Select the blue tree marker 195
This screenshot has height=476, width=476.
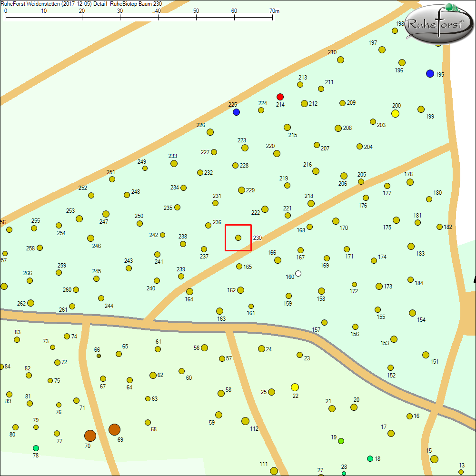(430, 74)
